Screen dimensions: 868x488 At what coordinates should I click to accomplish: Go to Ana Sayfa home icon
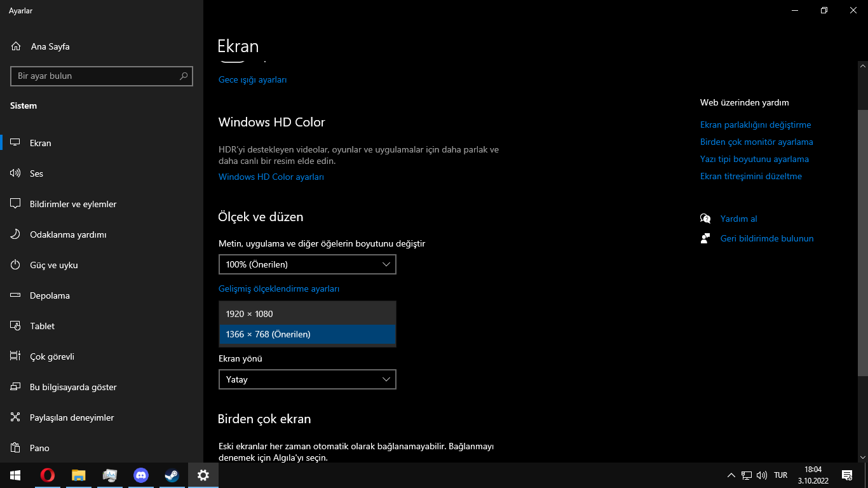[x=16, y=46]
